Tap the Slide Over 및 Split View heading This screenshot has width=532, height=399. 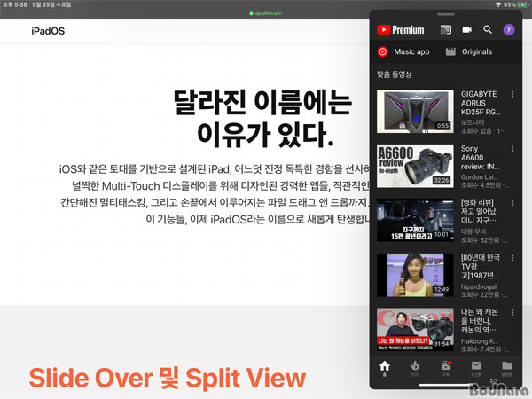168,378
